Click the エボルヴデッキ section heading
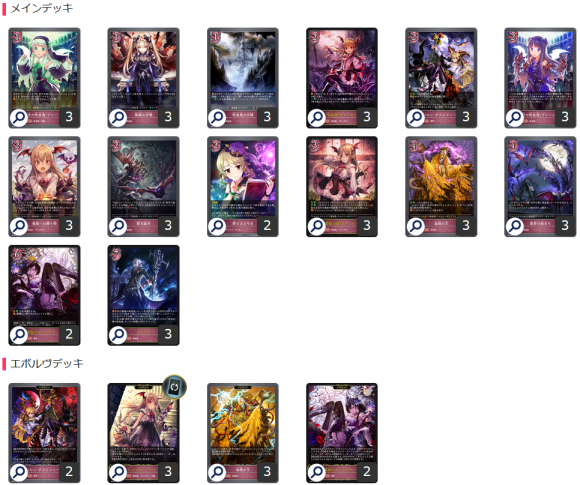The image size is (580, 485). click(x=47, y=364)
